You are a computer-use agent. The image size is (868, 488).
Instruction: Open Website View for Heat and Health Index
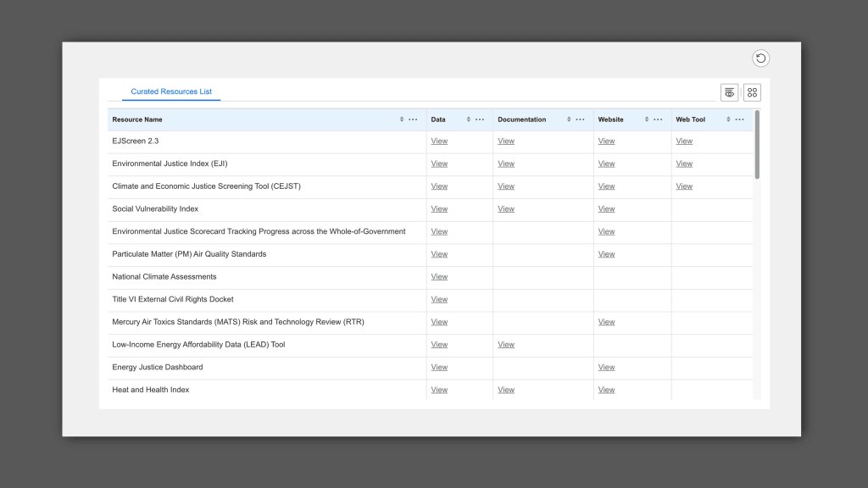(x=606, y=390)
